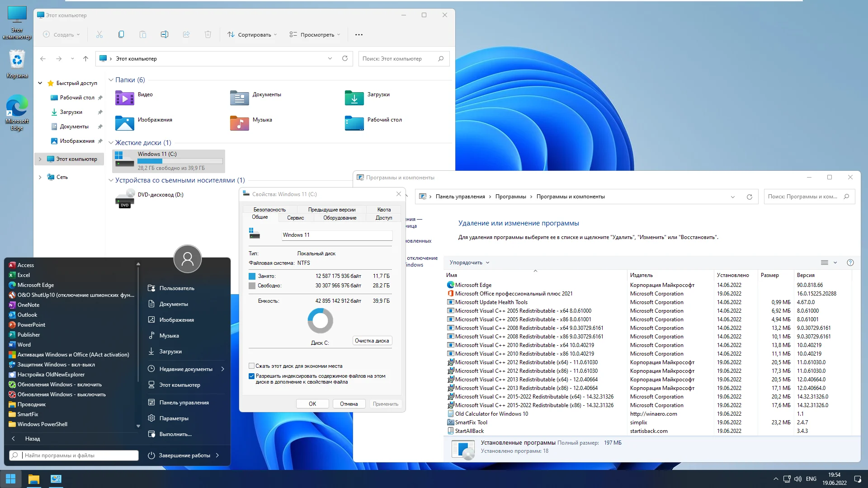Click the Delete trash icon in Explorer toolbar
The width and height of the screenshot is (868, 488).
(x=208, y=34)
